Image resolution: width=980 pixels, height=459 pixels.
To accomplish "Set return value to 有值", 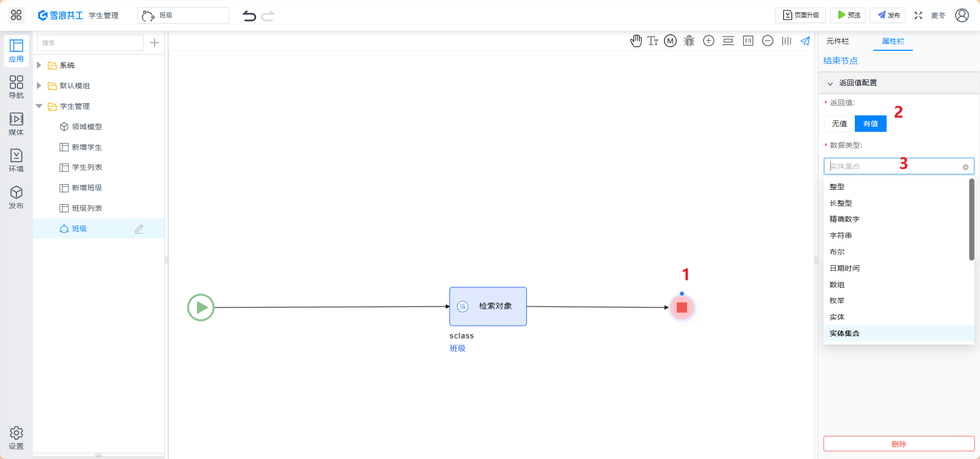I will point(871,124).
